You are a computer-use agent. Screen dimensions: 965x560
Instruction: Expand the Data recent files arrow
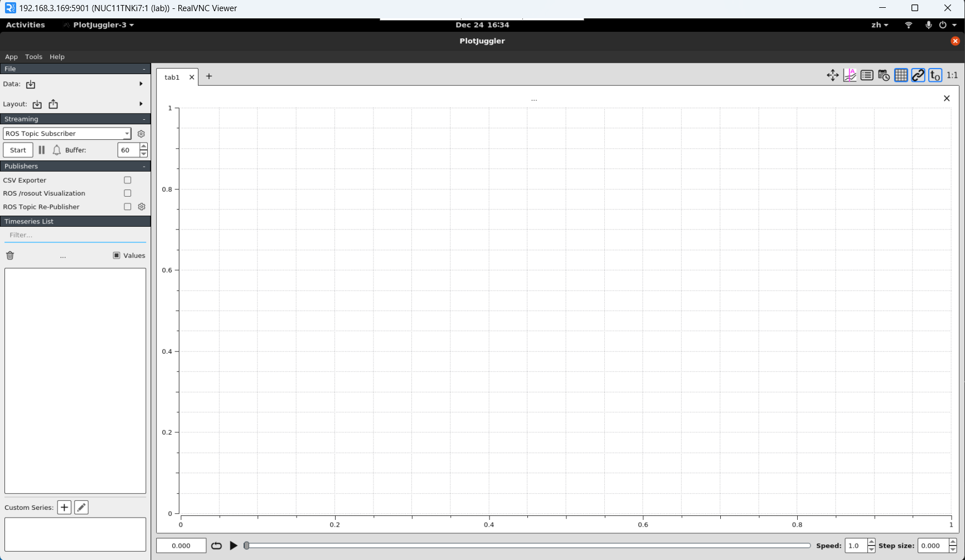(141, 84)
